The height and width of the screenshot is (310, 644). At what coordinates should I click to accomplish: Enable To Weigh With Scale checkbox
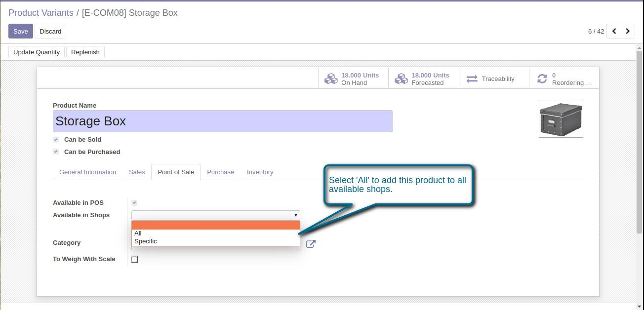[134, 259]
